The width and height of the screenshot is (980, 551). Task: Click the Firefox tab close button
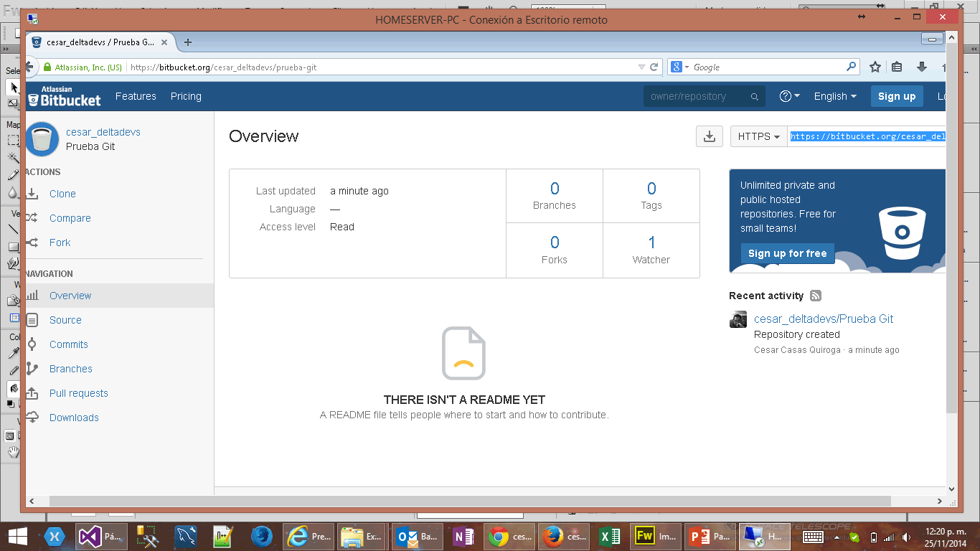tap(164, 42)
